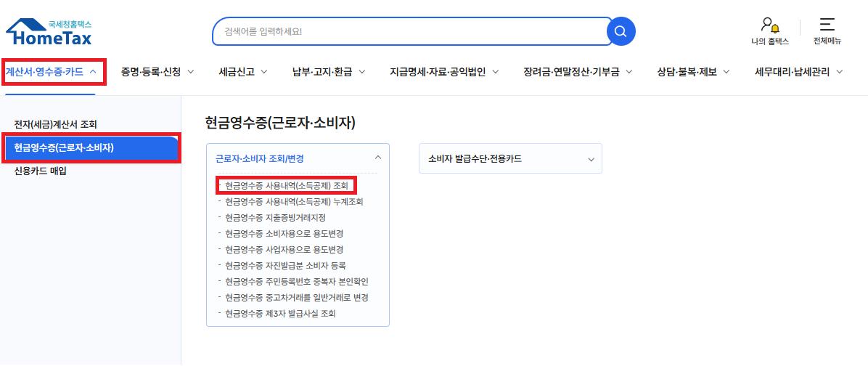Expand the 지급명세·자료·공익법인 menu

444,71
